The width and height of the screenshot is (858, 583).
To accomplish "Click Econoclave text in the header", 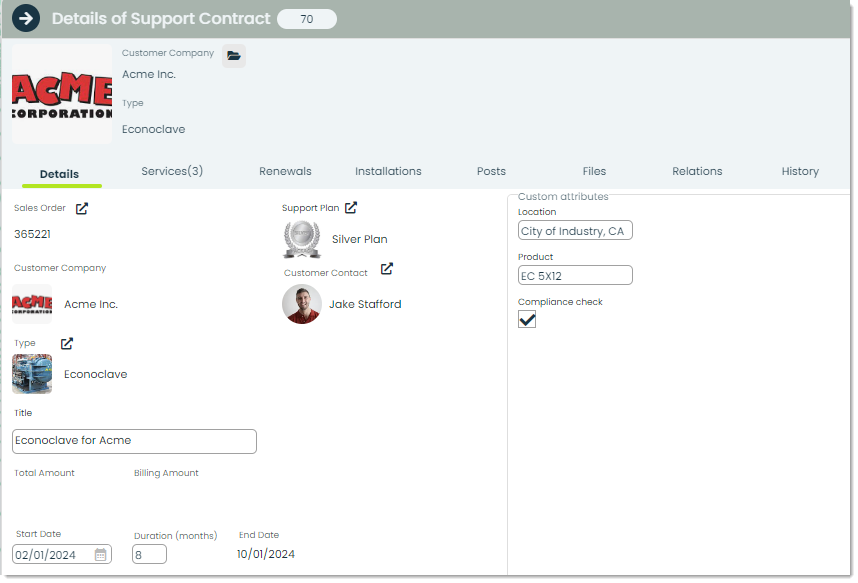I will 153,129.
